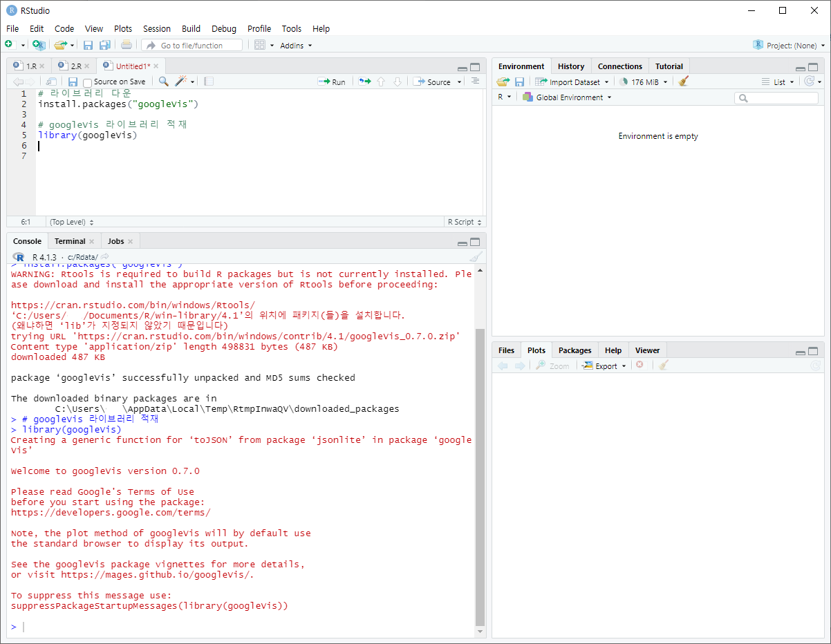Open the R Script file type selector
The width and height of the screenshot is (831, 644).
click(x=465, y=222)
